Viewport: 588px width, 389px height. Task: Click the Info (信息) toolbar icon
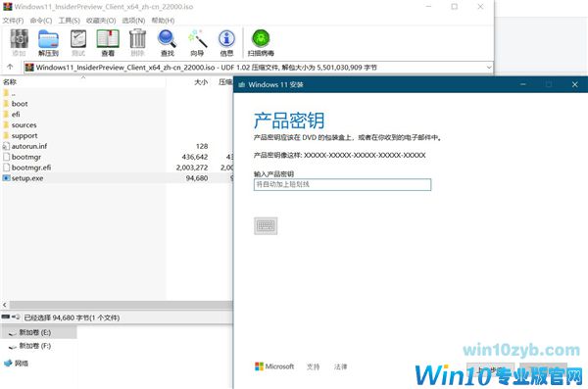(226, 43)
